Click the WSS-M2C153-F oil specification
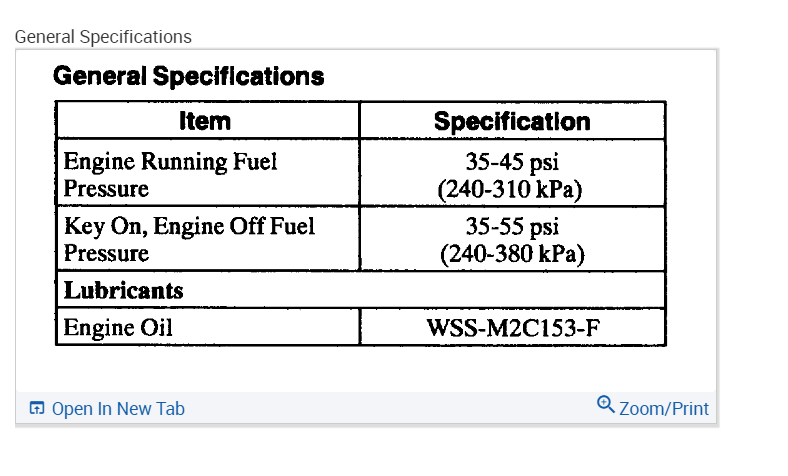Viewport: 788px width, 476px height. 513,328
